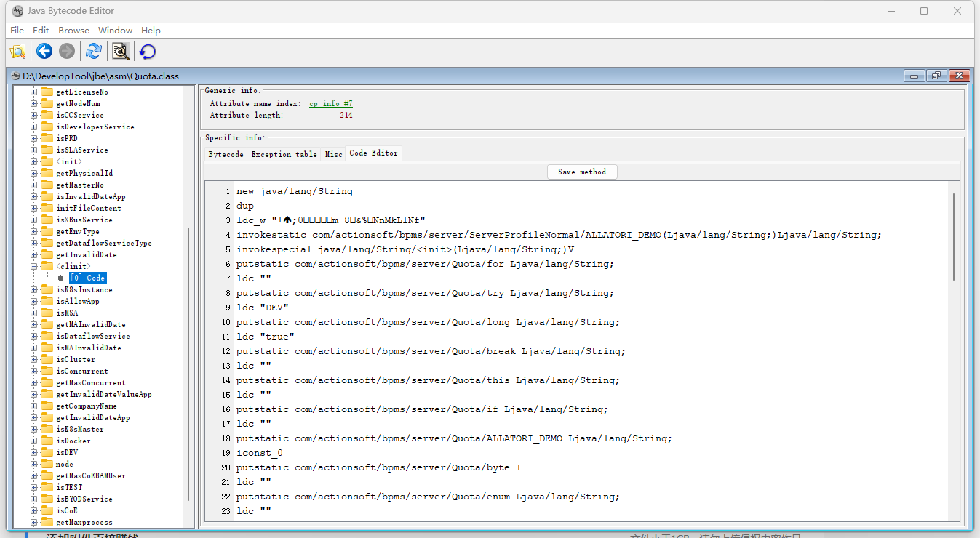Select the isDocker folder icon
This screenshot has width=980, height=538.
point(47,441)
